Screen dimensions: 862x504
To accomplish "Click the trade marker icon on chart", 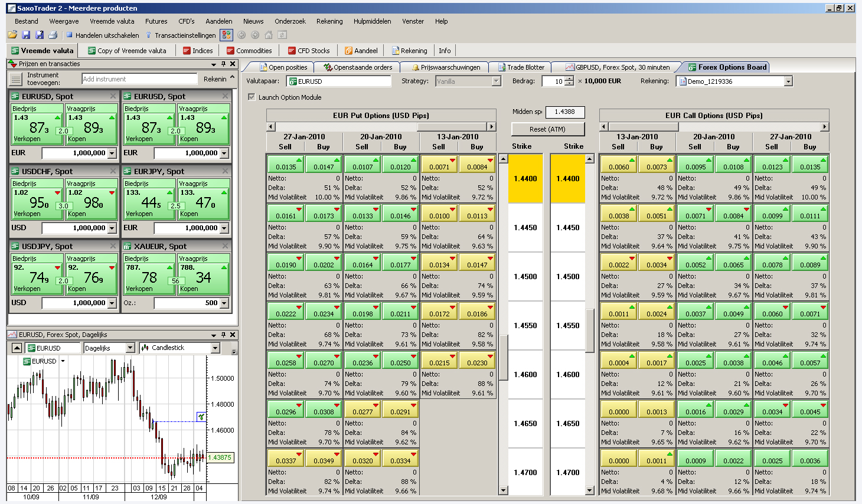I will point(201,417).
